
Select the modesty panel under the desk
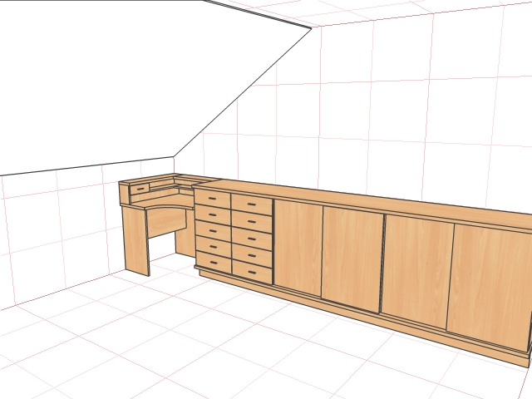point(167,222)
